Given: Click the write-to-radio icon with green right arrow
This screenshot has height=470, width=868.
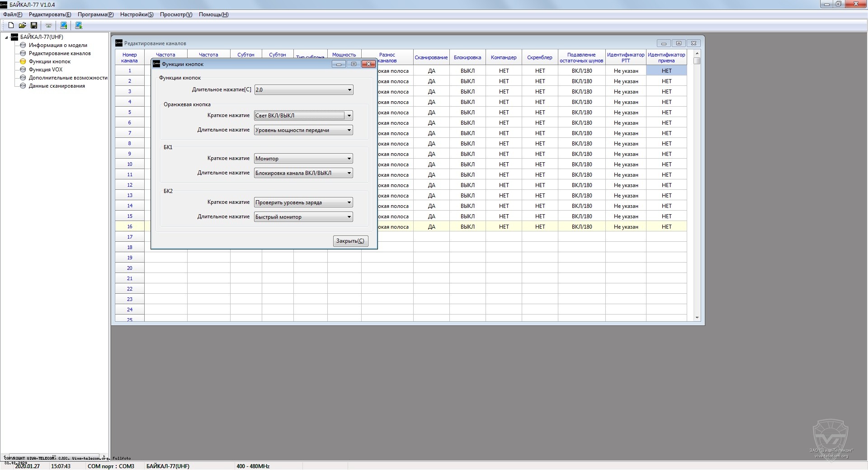Looking at the screenshot, I should pos(79,25).
